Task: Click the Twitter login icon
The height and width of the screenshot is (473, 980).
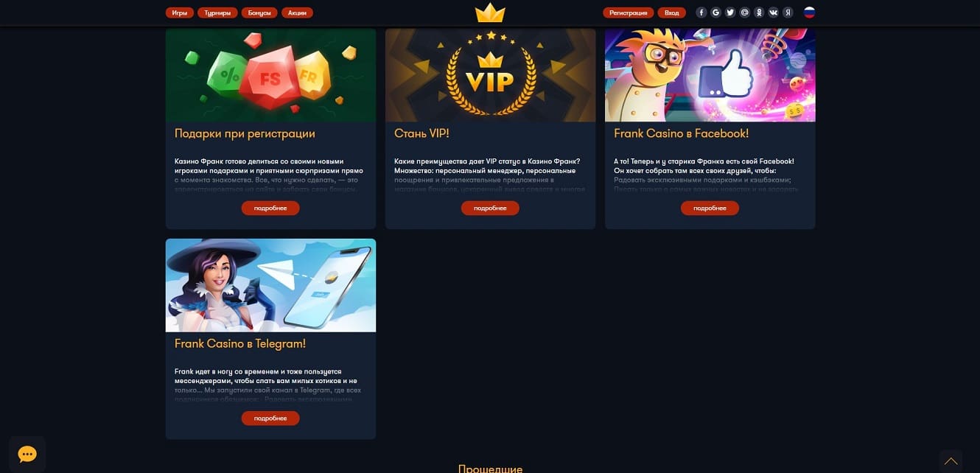Action: point(729,13)
